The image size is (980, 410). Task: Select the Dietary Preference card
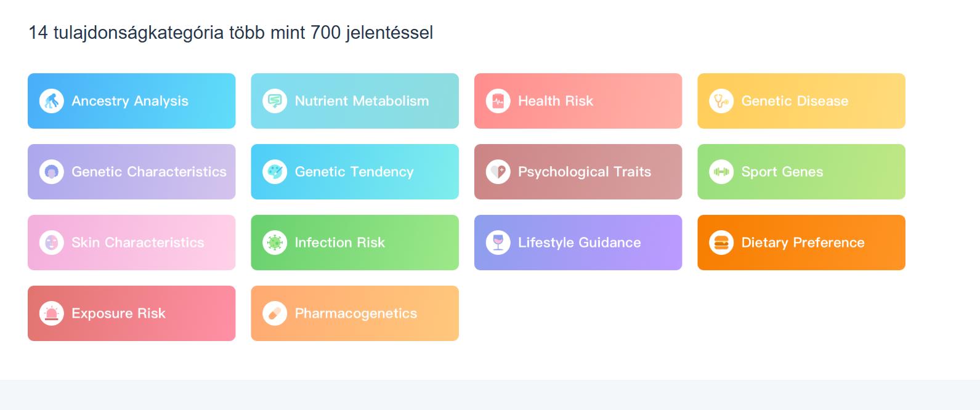[801, 243]
